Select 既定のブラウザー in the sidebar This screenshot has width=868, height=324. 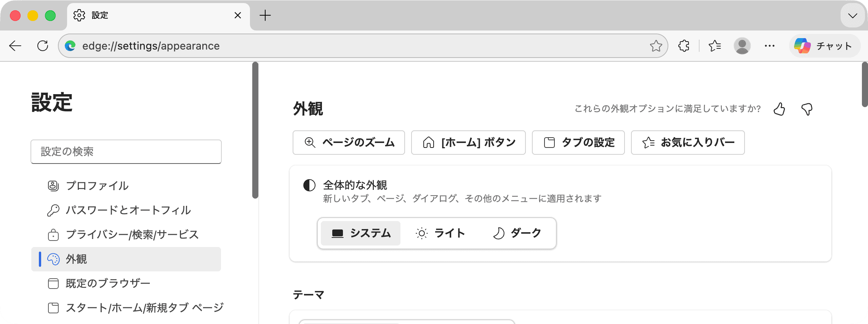coord(108,283)
